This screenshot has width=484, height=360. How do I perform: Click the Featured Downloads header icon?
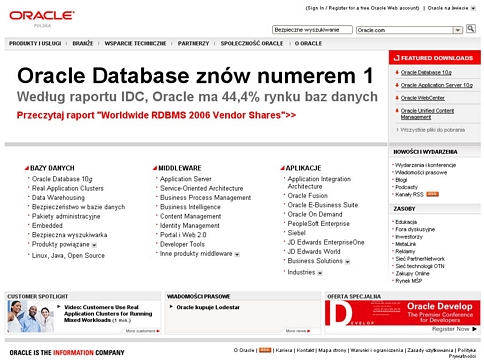coord(396,58)
